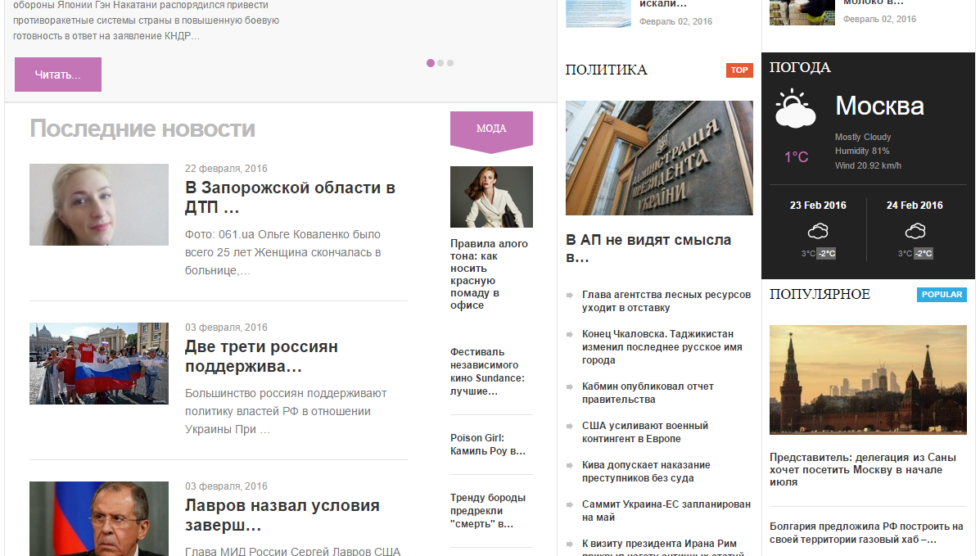Click the cloud icon for 24 Feb 2016
The width and height of the screenshot is (980, 556).
(x=915, y=232)
